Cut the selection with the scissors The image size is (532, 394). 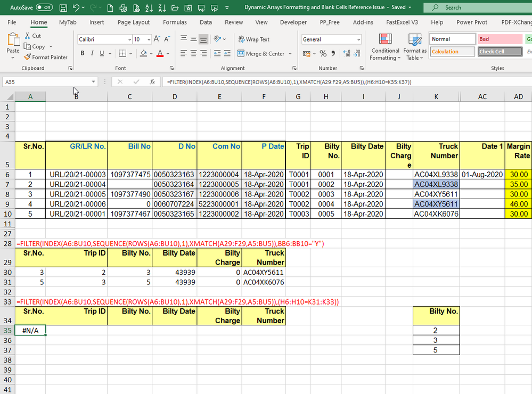(32, 36)
